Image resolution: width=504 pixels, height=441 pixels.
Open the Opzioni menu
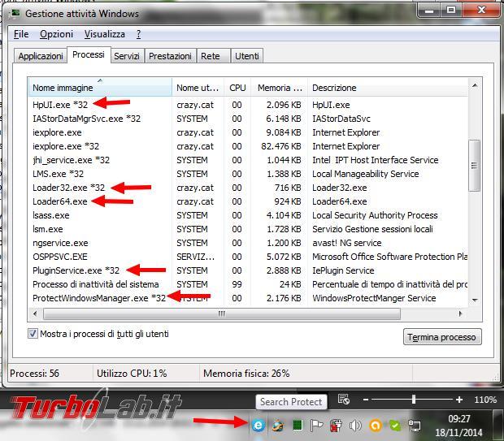click(x=56, y=34)
